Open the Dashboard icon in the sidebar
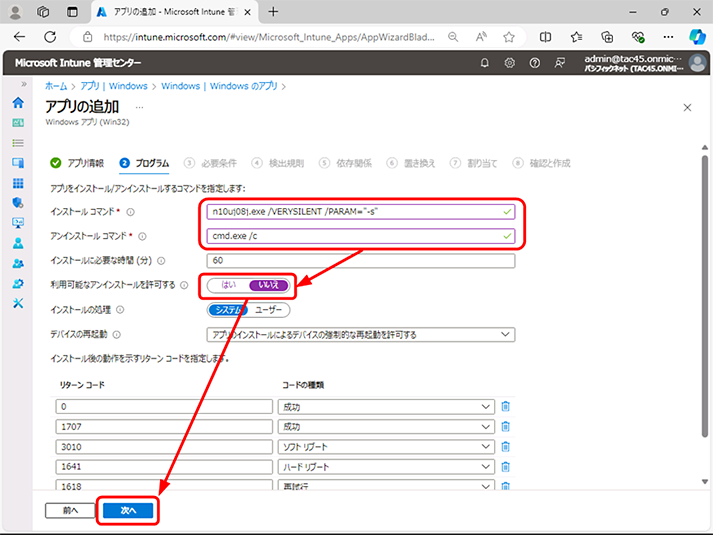The image size is (713, 535). click(18, 123)
